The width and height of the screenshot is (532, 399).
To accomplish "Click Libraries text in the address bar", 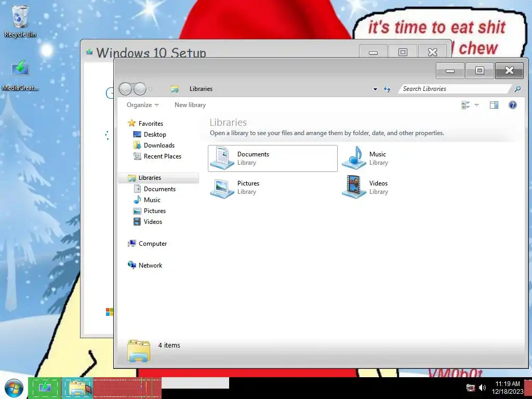I will click(x=201, y=89).
